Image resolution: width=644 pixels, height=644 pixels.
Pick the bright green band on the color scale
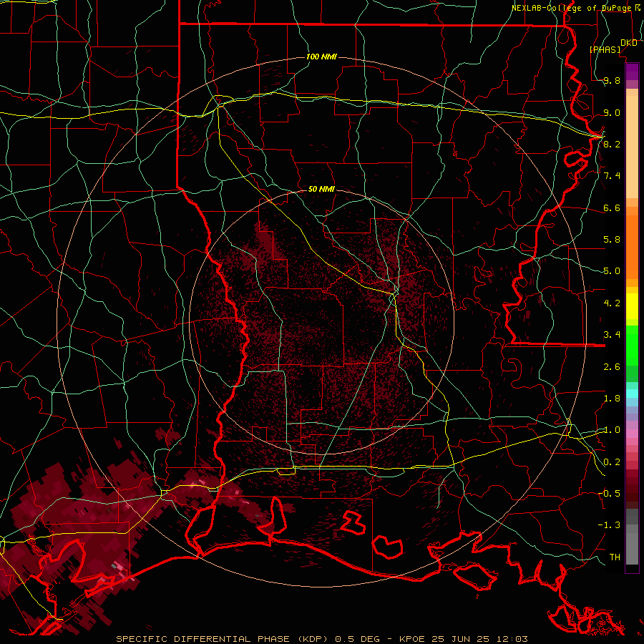coord(632,346)
